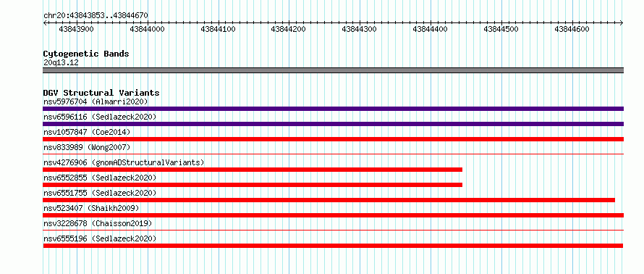
Task: Click the Cytogenetic Bands track heading
Action: [86, 54]
